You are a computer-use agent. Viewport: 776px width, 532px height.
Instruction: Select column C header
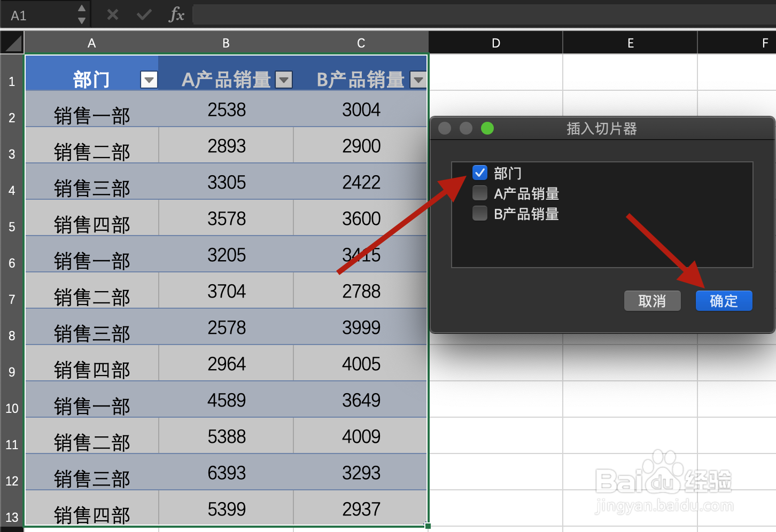click(361, 43)
